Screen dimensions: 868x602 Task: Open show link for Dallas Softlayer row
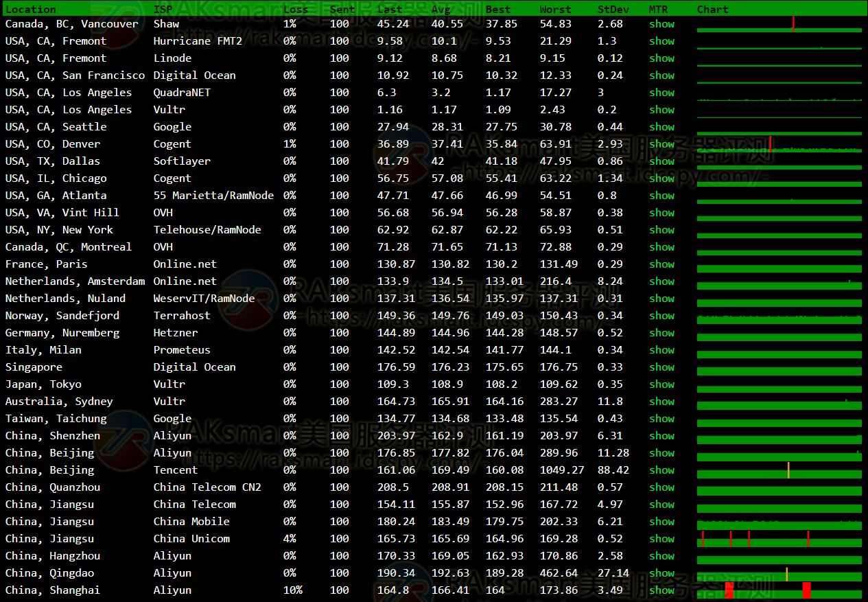[661, 161]
